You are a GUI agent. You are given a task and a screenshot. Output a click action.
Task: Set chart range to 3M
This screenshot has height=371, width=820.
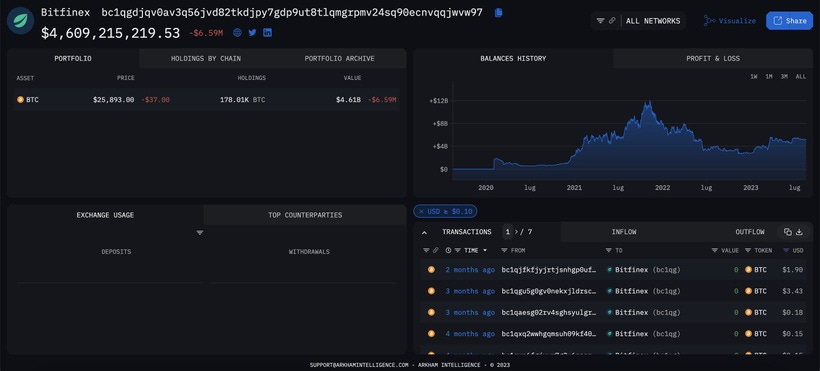[x=784, y=76]
